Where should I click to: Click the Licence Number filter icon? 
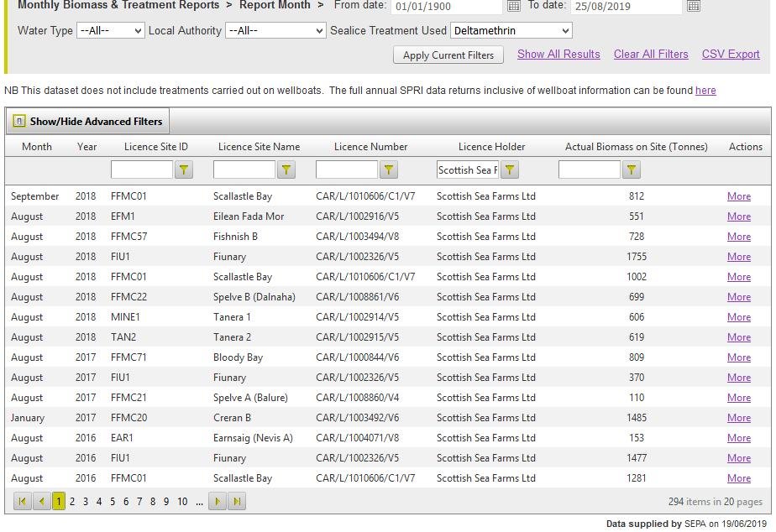[x=389, y=170]
